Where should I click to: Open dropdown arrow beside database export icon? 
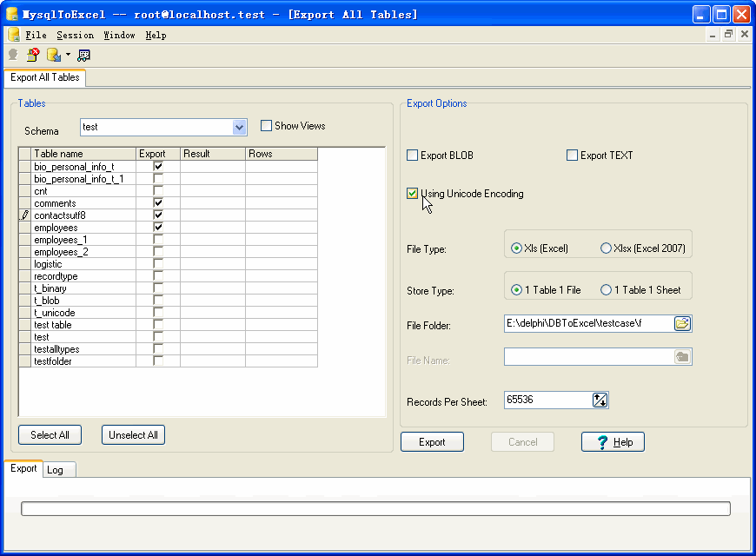pos(68,55)
